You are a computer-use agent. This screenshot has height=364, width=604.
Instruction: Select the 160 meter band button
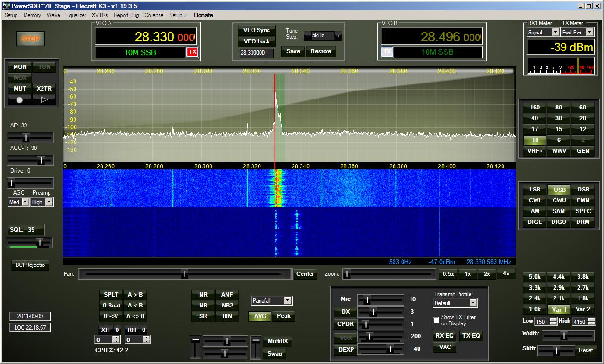pyautogui.click(x=535, y=108)
